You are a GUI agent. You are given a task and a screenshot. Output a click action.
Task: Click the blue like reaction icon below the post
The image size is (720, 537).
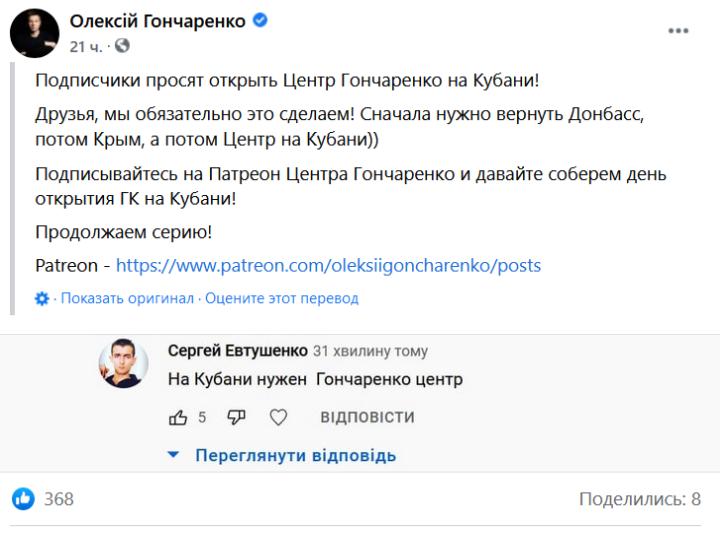click(x=23, y=498)
